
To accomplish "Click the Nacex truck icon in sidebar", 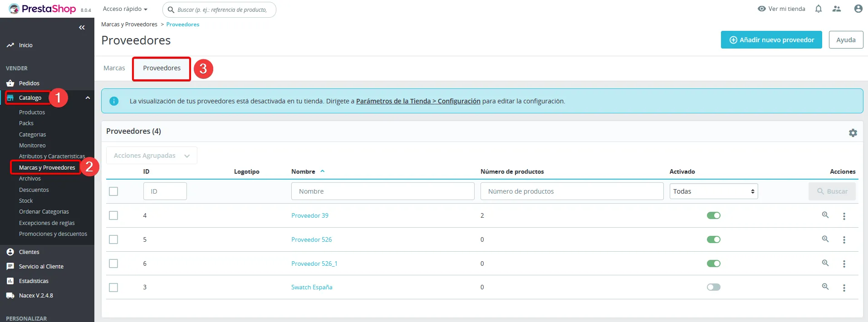I will 10,296.
